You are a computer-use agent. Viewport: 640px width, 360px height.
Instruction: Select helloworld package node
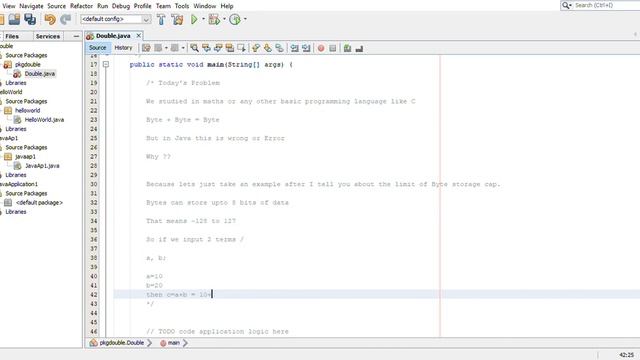coord(27,111)
